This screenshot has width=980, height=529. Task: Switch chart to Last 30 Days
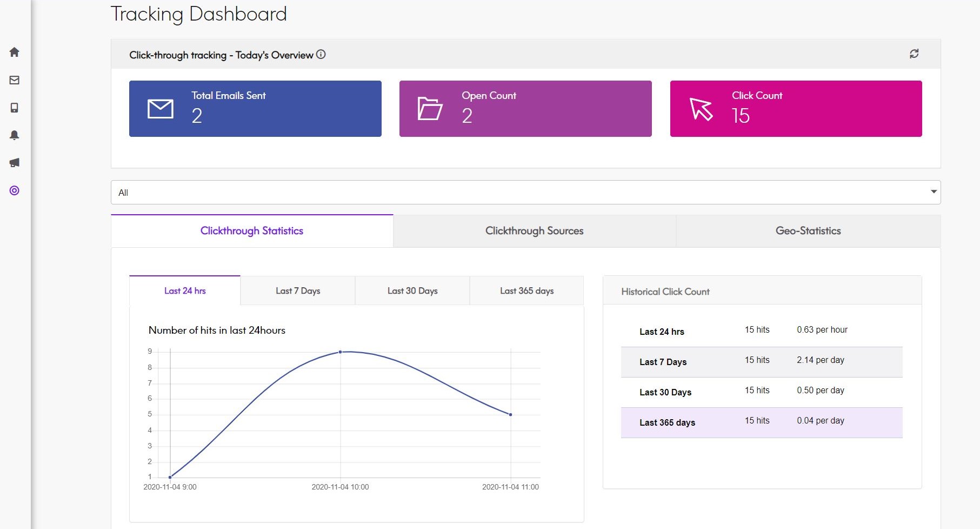412,291
